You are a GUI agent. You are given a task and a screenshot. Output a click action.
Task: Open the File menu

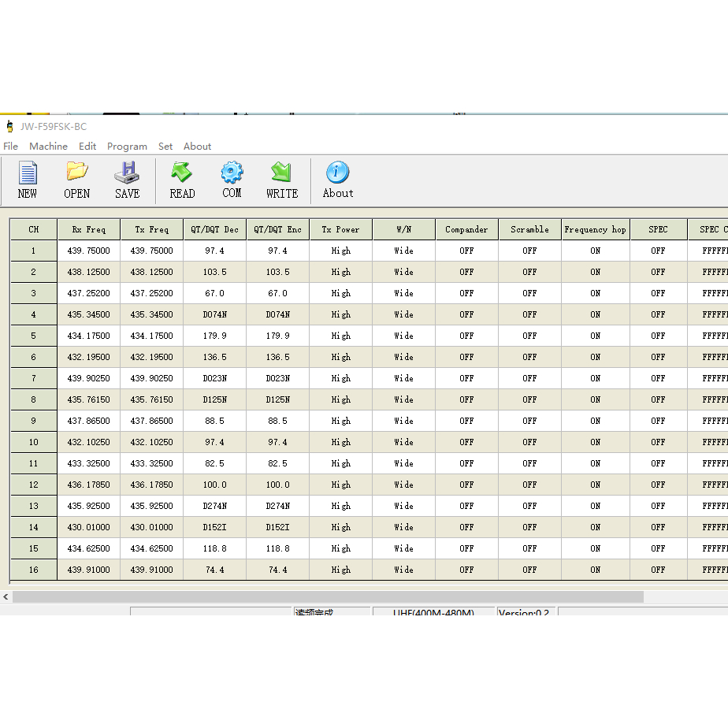coord(11,147)
